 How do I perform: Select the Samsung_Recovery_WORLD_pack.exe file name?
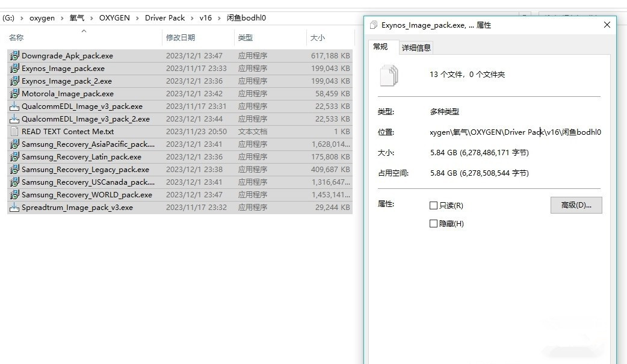click(87, 195)
